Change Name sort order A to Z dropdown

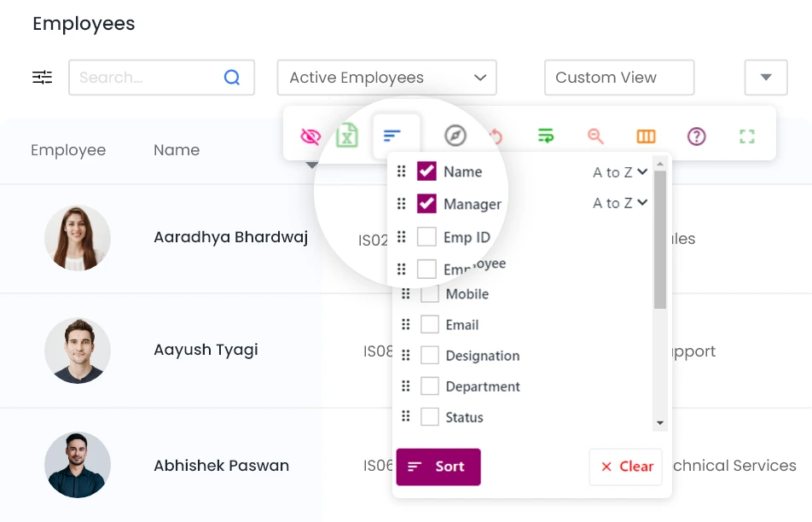620,172
